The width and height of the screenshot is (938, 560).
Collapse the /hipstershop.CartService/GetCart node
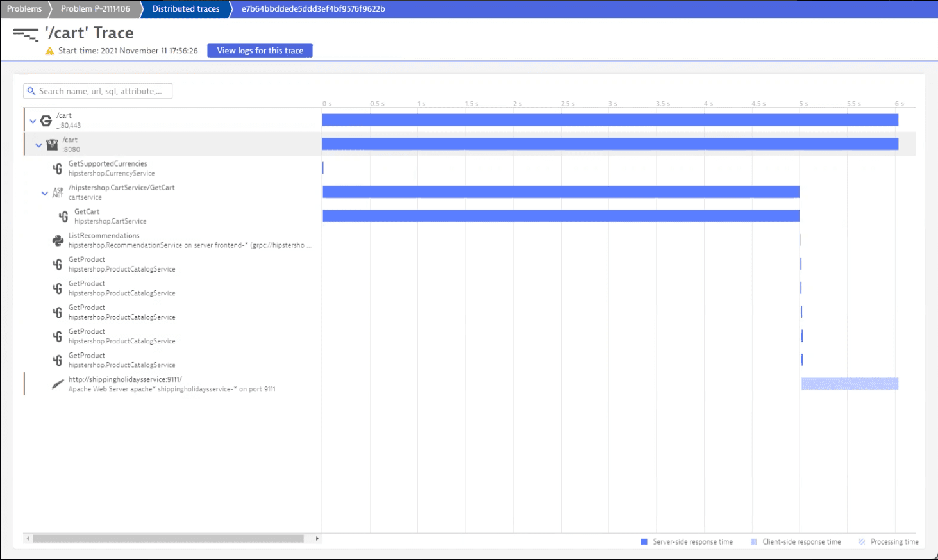[44, 193]
